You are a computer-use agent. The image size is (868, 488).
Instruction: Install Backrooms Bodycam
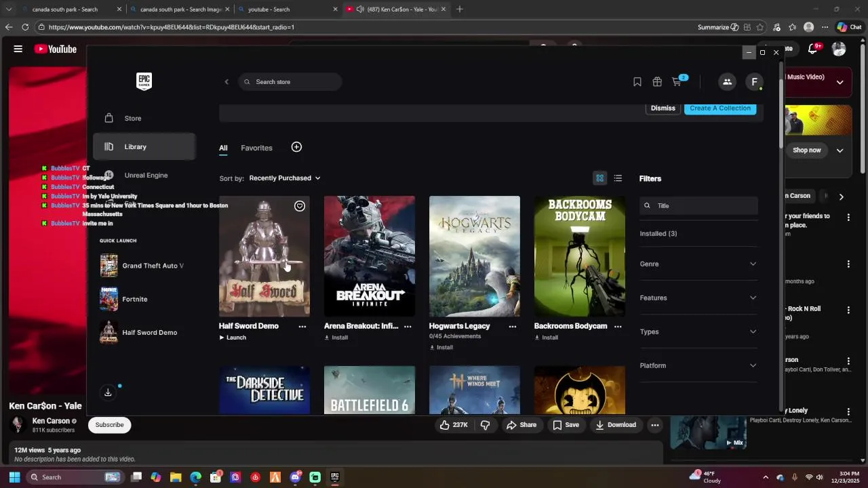click(x=547, y=338)
